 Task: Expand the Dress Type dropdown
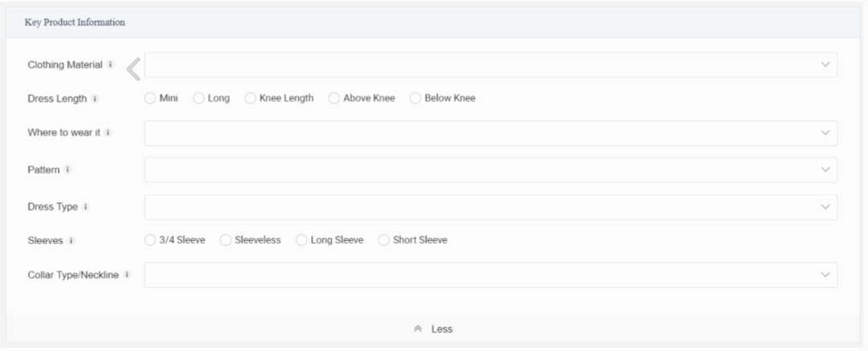click(x=490, y=206)
